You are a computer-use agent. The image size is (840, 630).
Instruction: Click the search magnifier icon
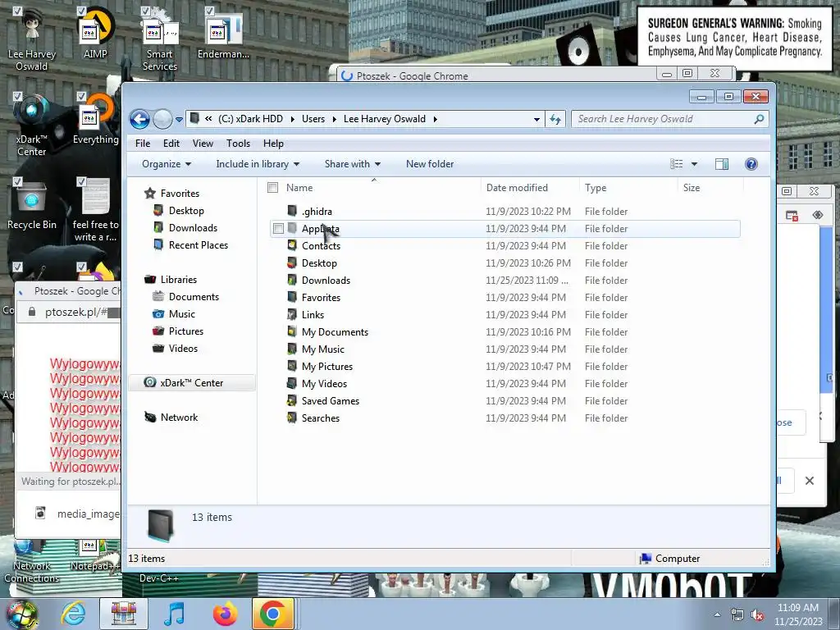click(759, 119)
